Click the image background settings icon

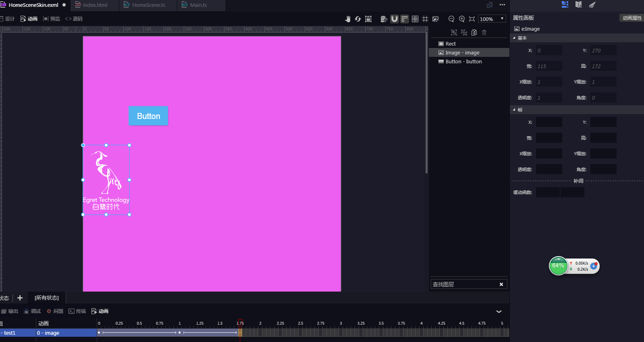click(x=436, y=19)
